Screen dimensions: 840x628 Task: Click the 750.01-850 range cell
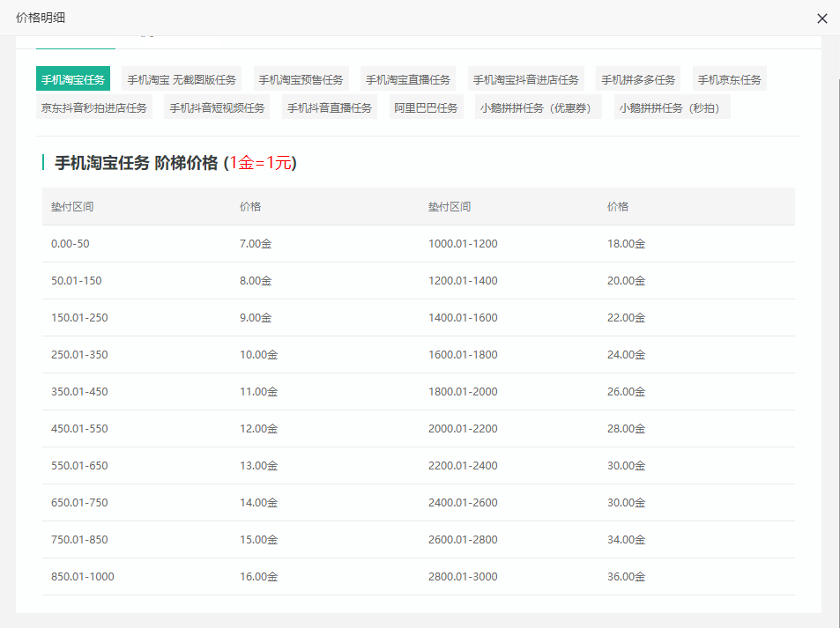(x=79, y=539)
